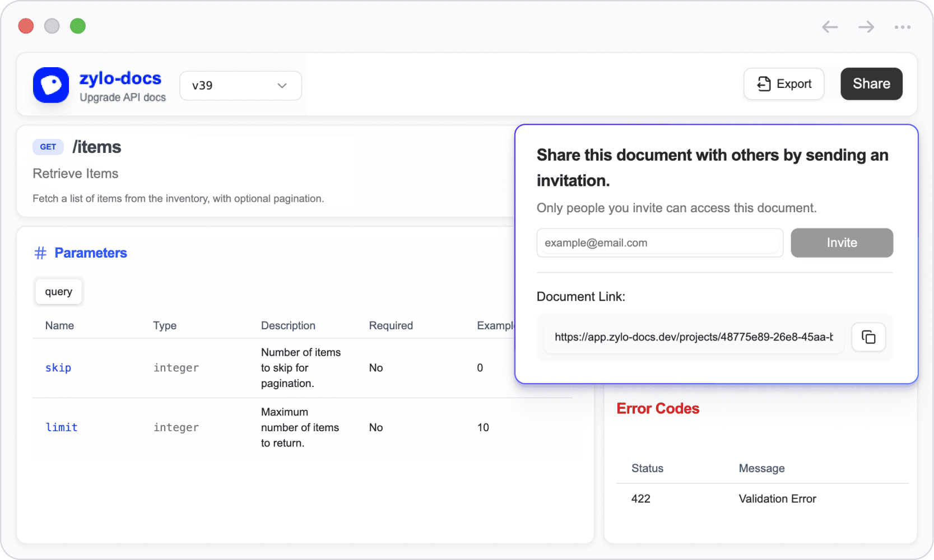
Task: Focus the example@email.com input field
Action: click(x=659, y=242)
